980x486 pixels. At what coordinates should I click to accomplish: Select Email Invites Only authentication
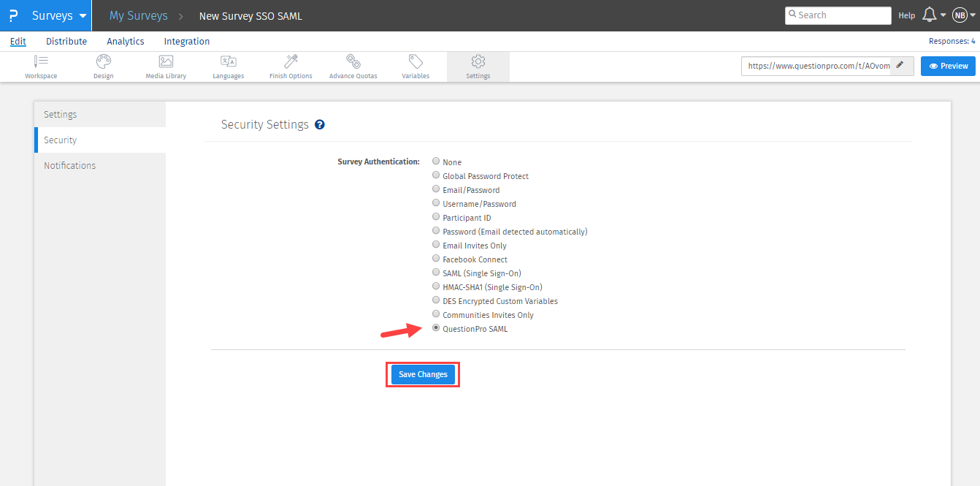tap(436, 244)
